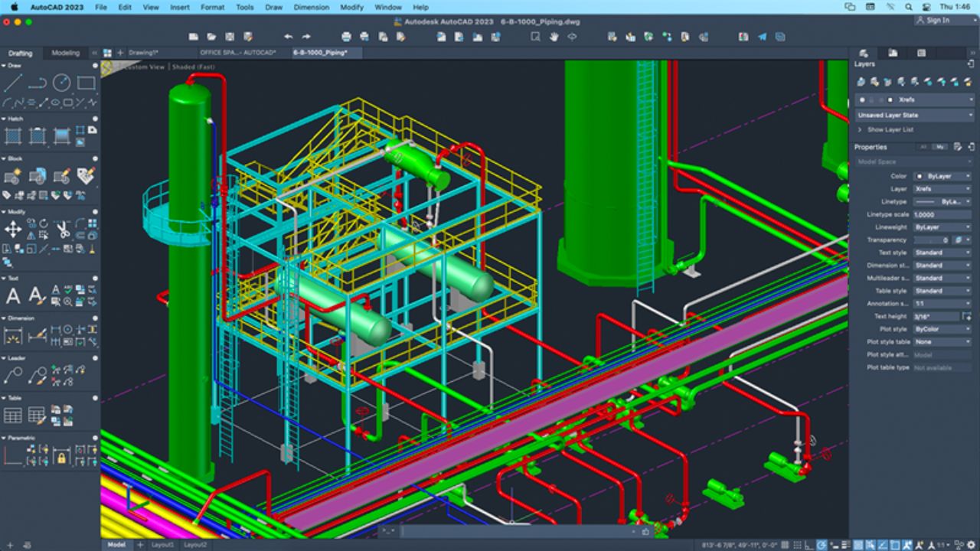Expand Show Layer List
The height and width of the screenshot is (551, 980).
(891, 129)
